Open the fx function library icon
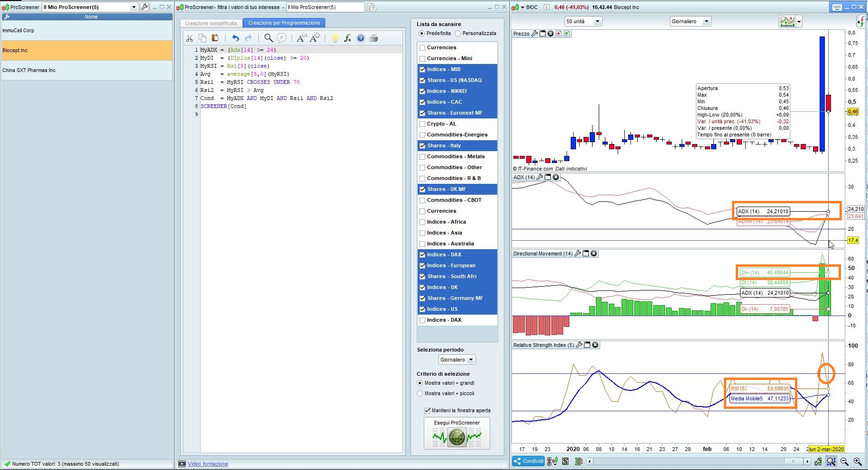 [347, 38]
